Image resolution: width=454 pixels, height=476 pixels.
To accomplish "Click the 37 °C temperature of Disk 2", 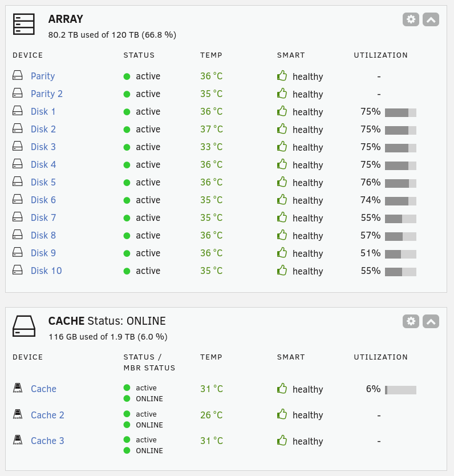I will tap(212, 130).
